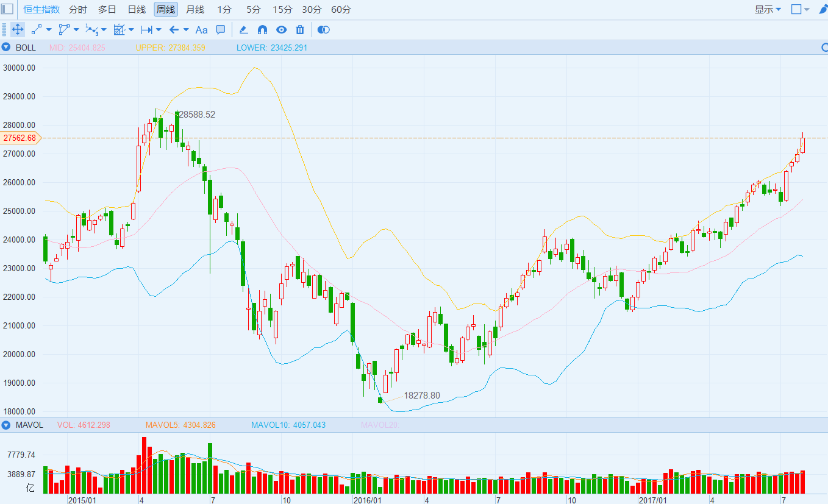Open the layout square dropdown arrow

click(807, 9)
